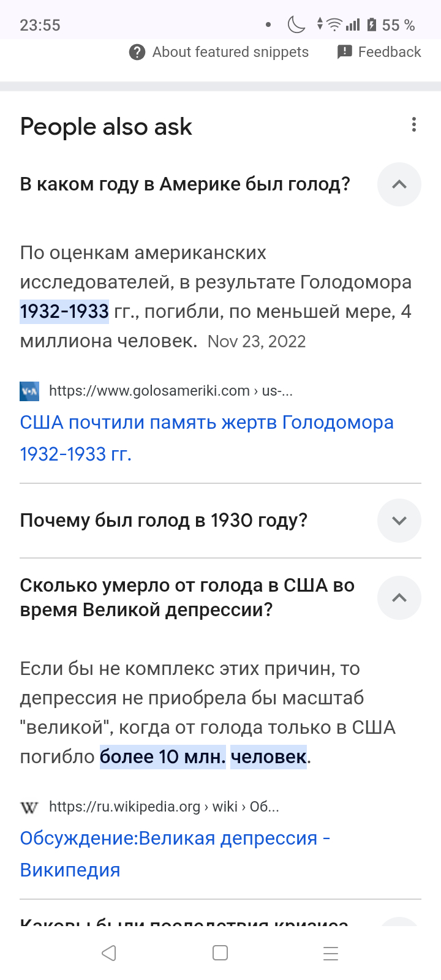
Task: Open the three-dot People also ask menu
Action: 414,125
